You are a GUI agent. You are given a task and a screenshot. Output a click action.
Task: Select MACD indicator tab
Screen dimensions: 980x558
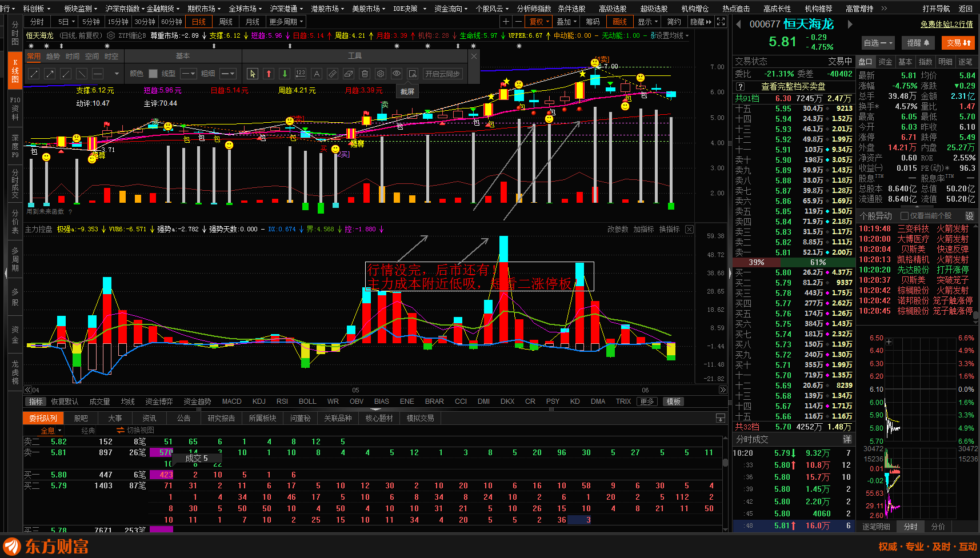click(x=231, y=402)
